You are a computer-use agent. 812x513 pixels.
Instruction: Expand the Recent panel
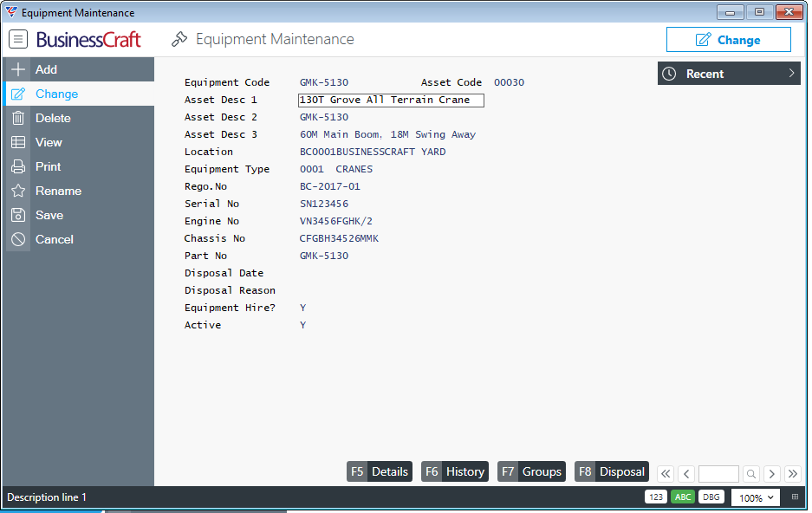tap(727, 74)
